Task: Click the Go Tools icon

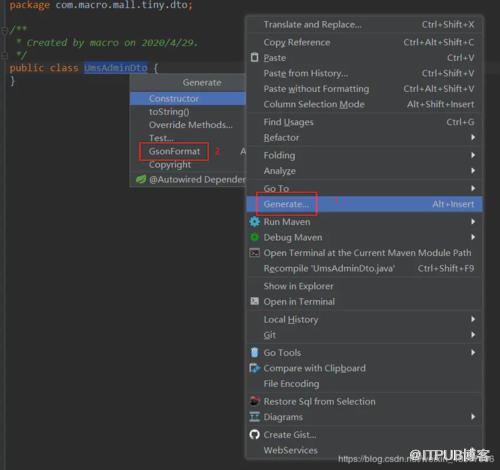Action: click(254, 352)
